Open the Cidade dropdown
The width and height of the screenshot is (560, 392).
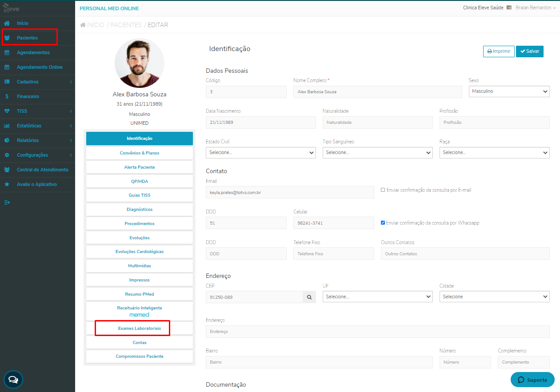pyautogui.click(x=495, y=297)
